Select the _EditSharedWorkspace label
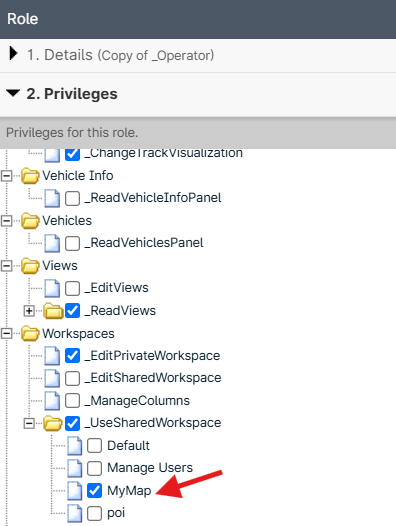This screenshot has width=396, height=526. click(x=153, y=378)
